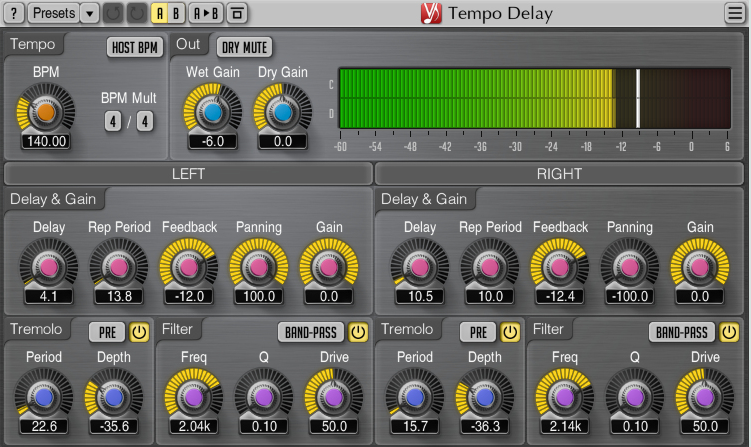This screenshot has height=447, width=751.
Task: Open the left Filter BAND-PASS type selector
Action: 311,332
